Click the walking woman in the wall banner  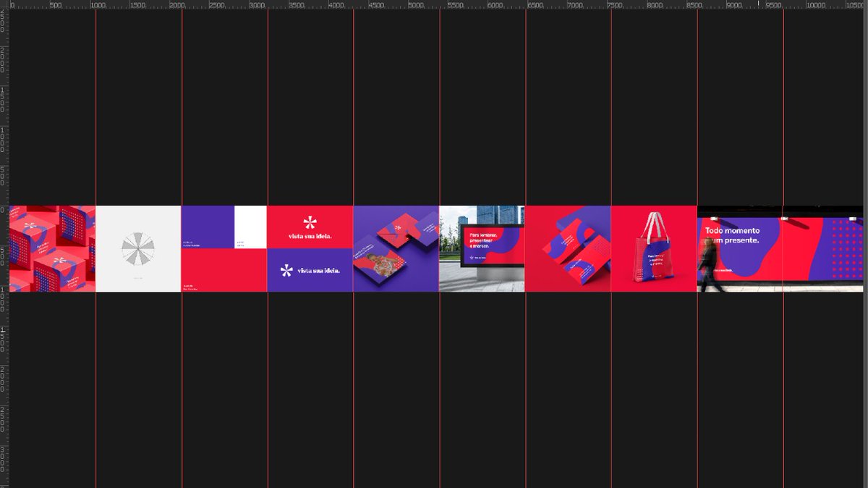(x=710, y=266)
